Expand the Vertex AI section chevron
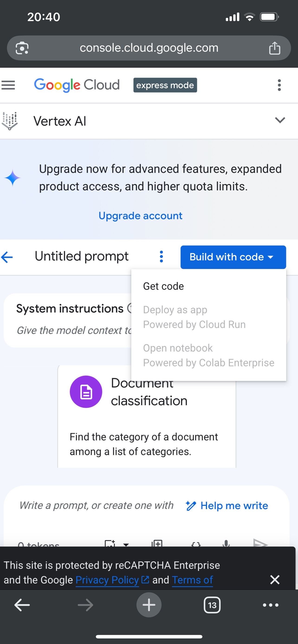Image resolution: width=298 pixels, height=644 pixels. (x=280, y=120)
